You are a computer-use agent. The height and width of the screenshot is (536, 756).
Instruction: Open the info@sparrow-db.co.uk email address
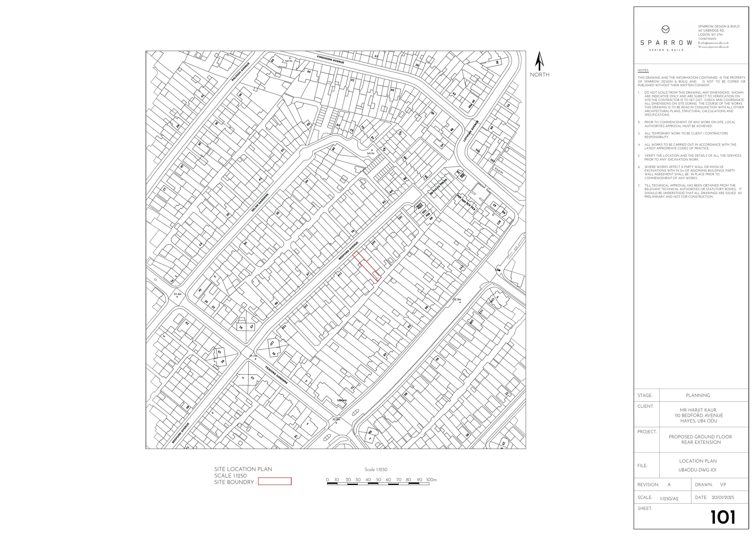click(x=715, y=43)
